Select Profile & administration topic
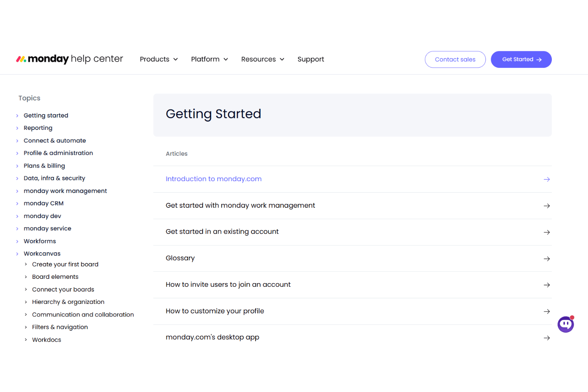 pyautogui.click(x=58, y=153)
